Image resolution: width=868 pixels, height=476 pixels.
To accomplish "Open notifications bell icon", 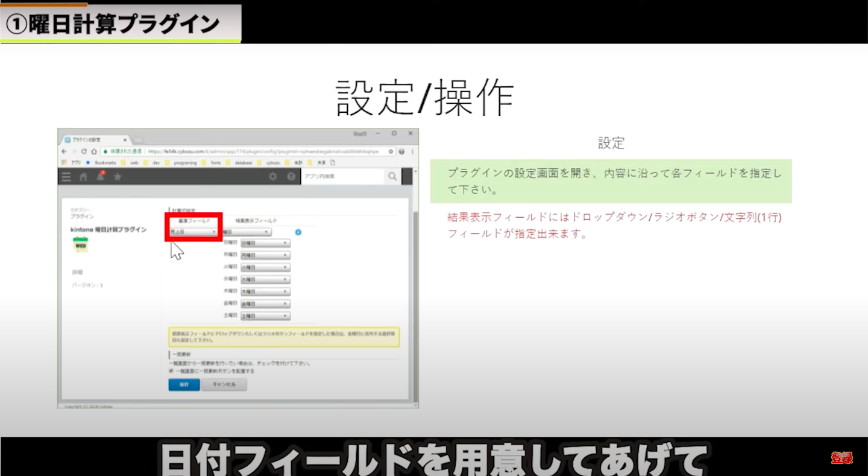I will point(101,177).
